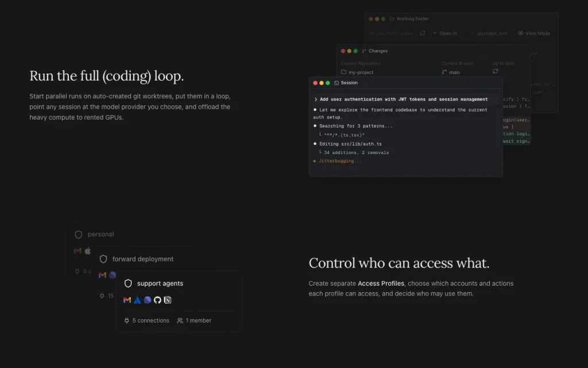Click the Gmail icon in support agents card
This screenshot has height=368, width=588.
127,300
